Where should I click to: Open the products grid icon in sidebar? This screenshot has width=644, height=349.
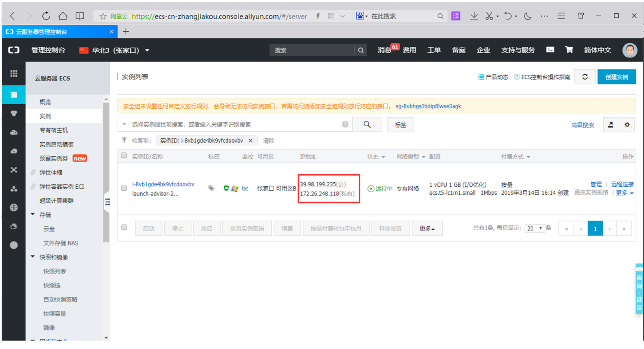tap(14, 74)
